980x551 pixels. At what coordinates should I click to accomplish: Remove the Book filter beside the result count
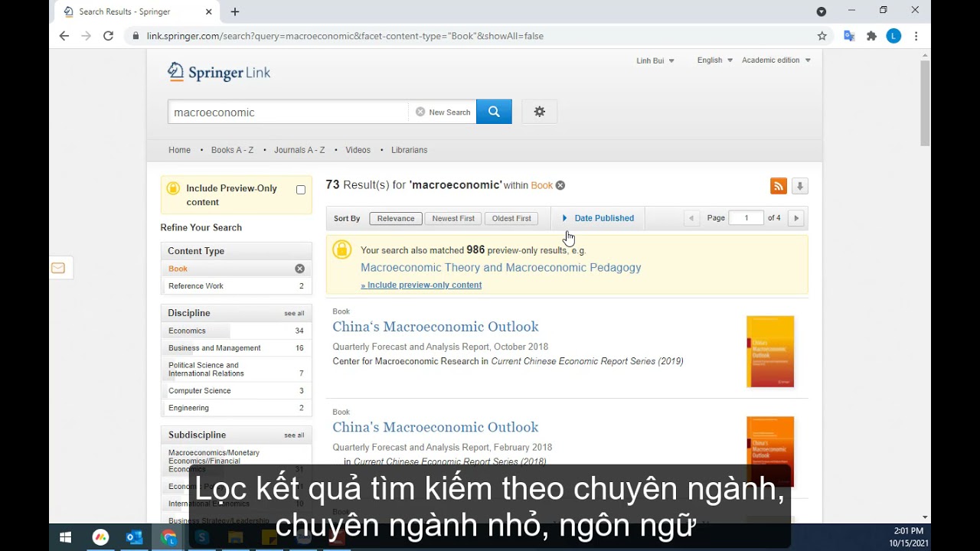560,185
